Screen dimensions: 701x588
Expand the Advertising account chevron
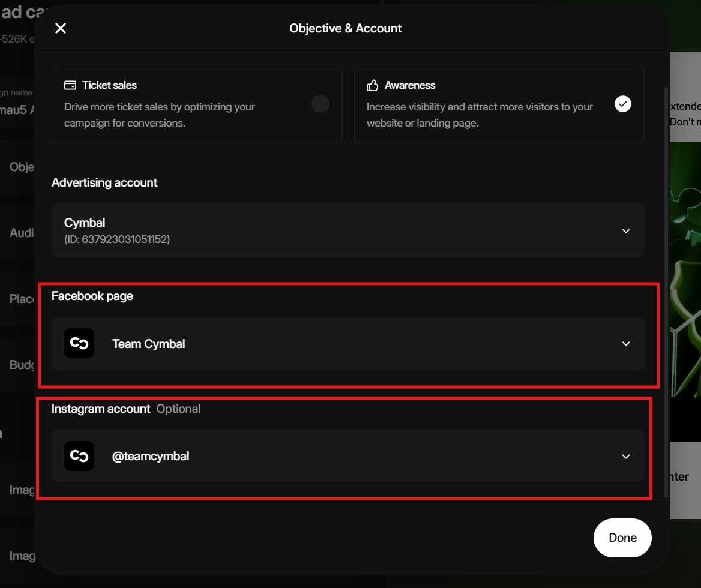click(626, 231)
